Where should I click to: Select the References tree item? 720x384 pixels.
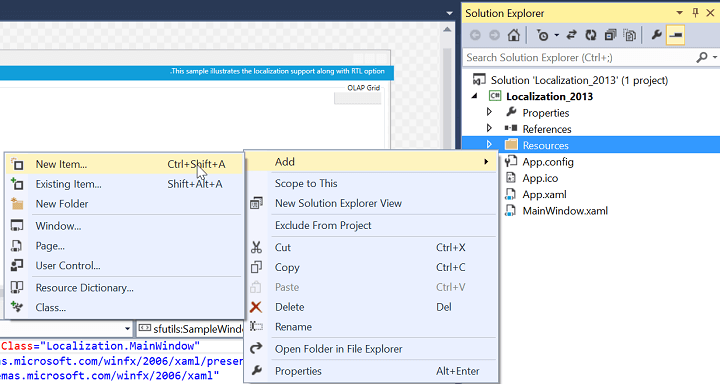point(546,129)
